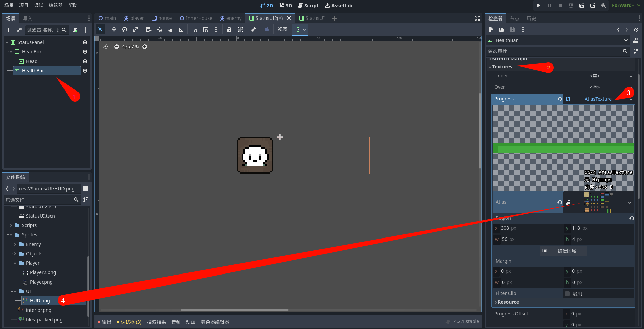Add a new node with plus icon
This screenshot has width=644, height=329.
tap(8, 30)
